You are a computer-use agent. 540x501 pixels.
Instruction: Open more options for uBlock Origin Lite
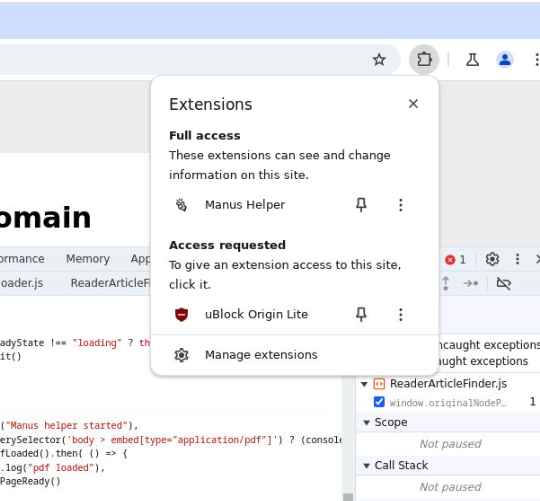(400, 314)
